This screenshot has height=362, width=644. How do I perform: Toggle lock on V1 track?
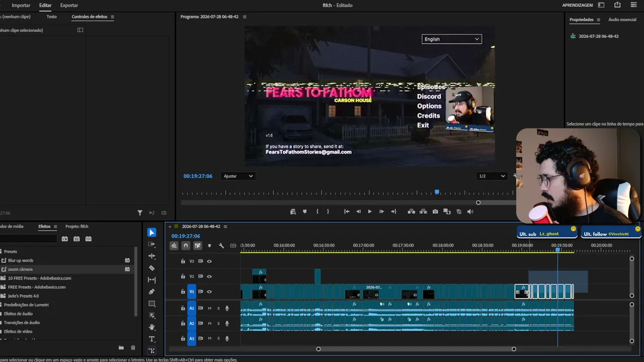click(x=183, y=292)
